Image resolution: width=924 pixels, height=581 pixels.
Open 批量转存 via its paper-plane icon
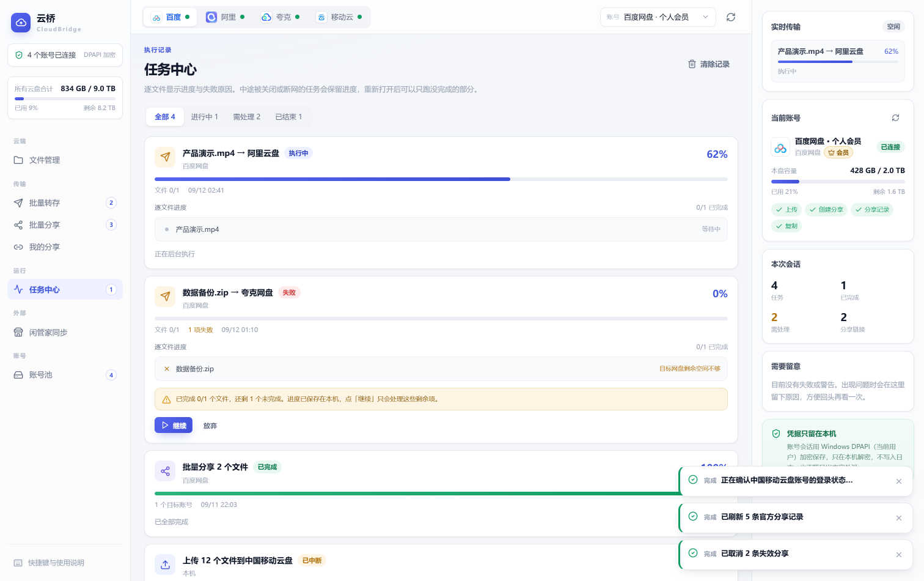[x=18, y=203]
